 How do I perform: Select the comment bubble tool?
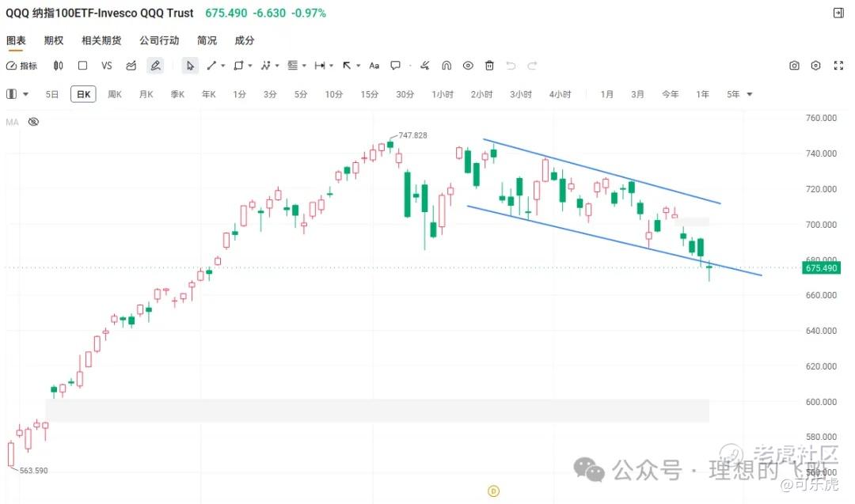(x=395, y=66)
